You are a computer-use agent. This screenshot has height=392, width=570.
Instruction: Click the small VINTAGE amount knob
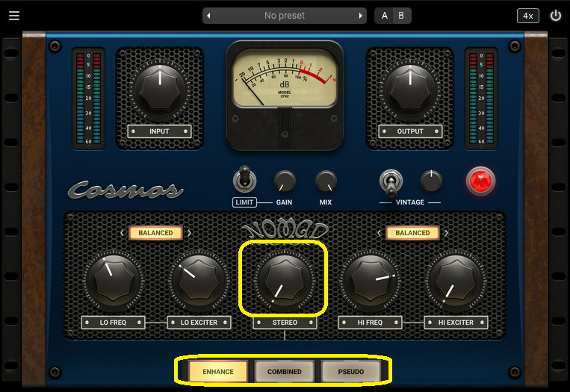tap(431, 181)
